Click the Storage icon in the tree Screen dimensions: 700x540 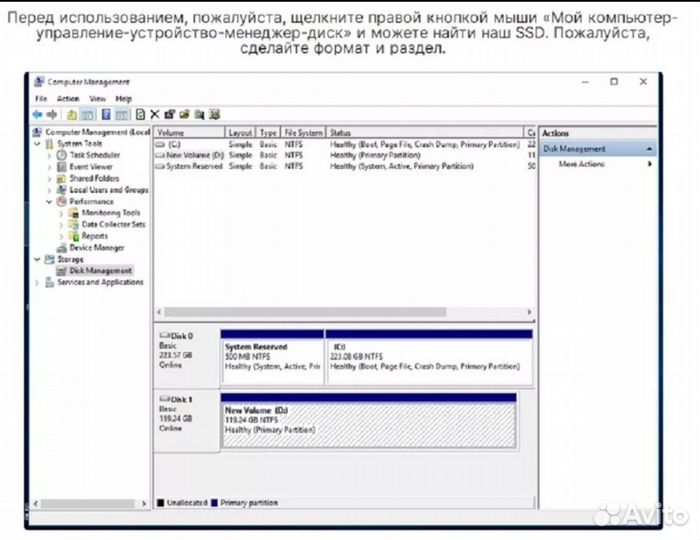(50, 259)
